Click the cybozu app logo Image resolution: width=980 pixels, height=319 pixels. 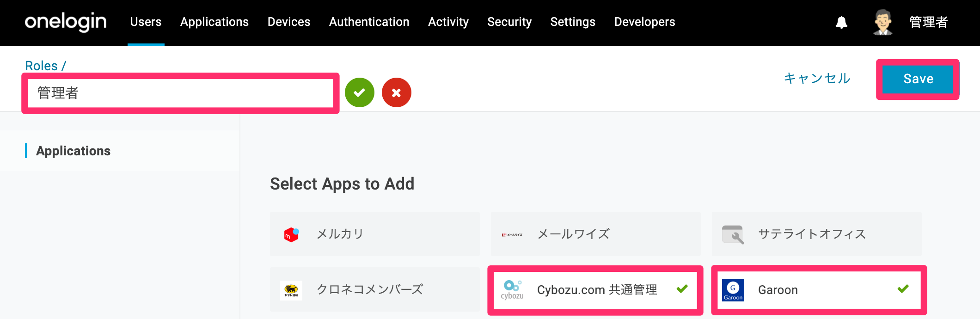512,290
